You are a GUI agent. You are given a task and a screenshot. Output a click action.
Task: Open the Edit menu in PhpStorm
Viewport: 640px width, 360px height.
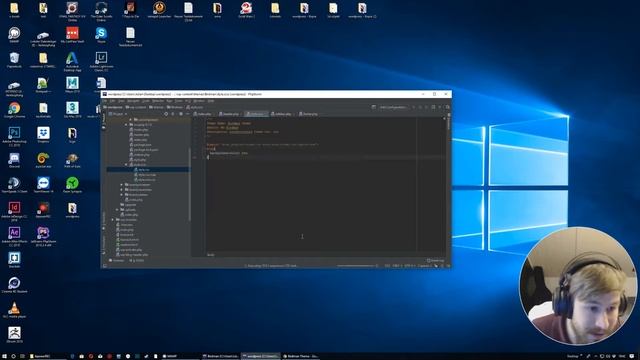point(112,101)
